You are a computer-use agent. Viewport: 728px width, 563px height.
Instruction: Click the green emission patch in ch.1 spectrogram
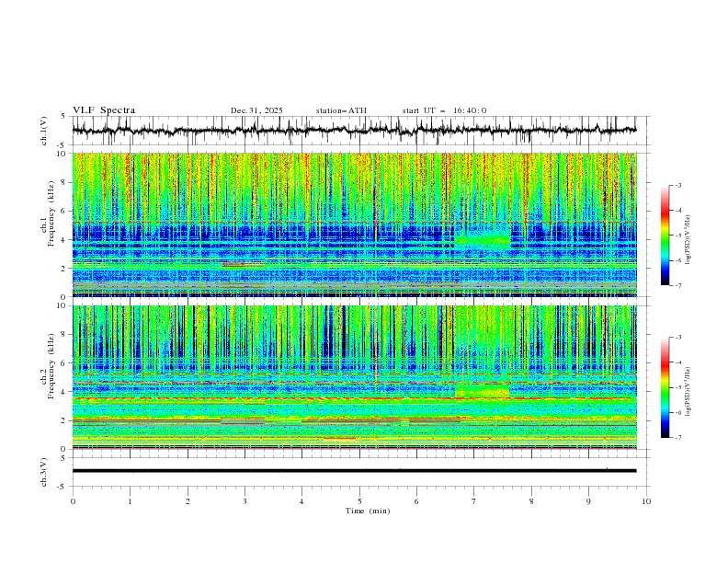[483, 240]
